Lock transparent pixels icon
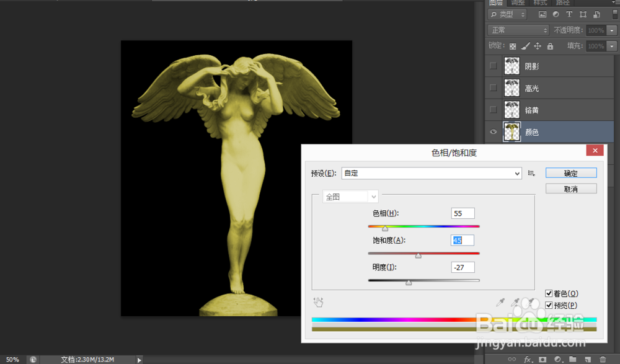The width and height of the screenshot is (620, 364). click(x=513, y=47)
